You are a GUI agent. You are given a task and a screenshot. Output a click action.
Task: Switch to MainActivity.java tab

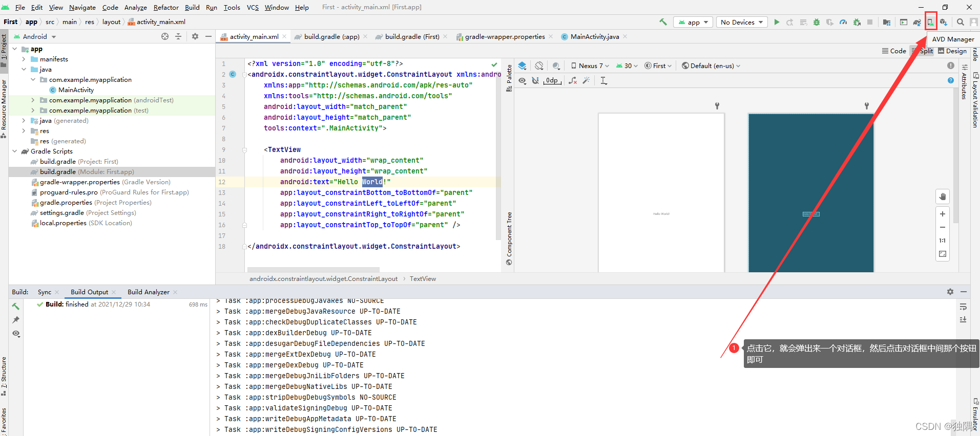(x=594, y=36)
